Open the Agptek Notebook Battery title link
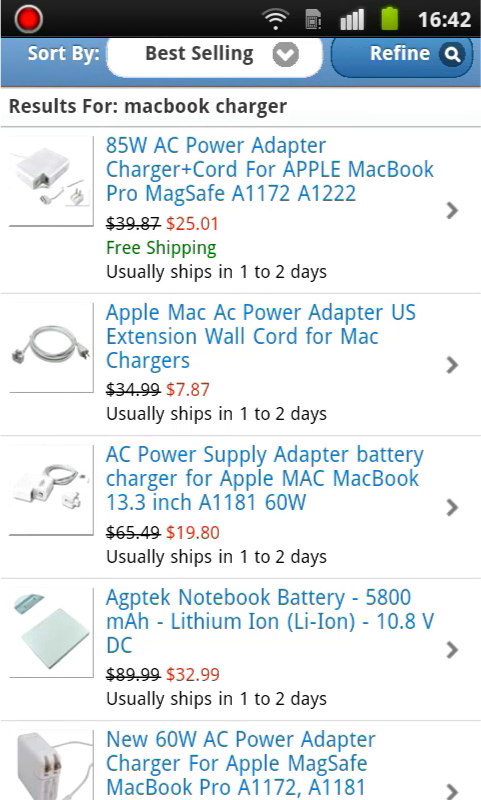The image size is (481, 800). click(x=270, y=621)
